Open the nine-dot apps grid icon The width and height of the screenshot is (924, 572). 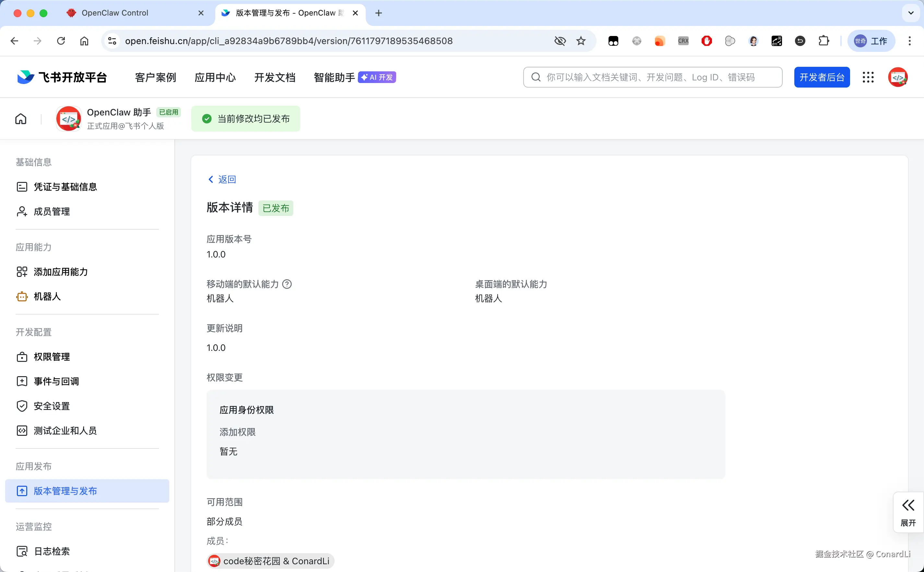868,77
